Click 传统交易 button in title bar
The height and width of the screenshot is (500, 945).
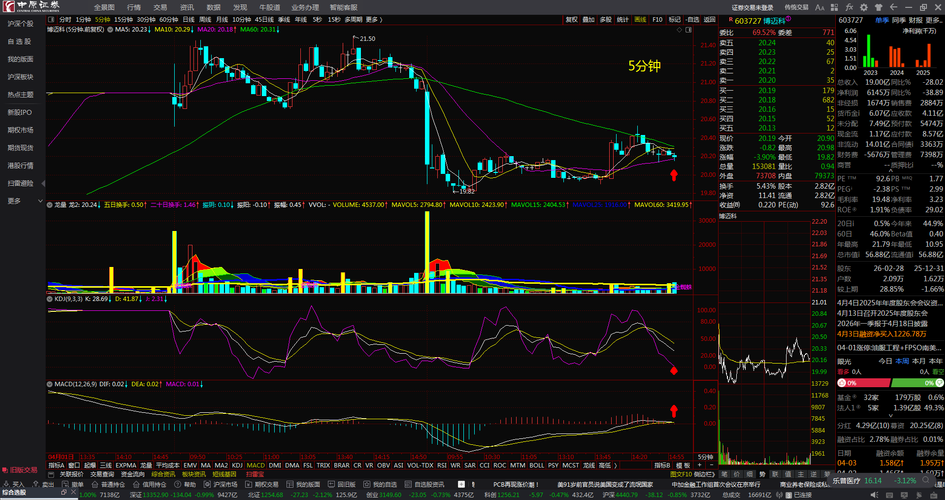coord(796,7)
